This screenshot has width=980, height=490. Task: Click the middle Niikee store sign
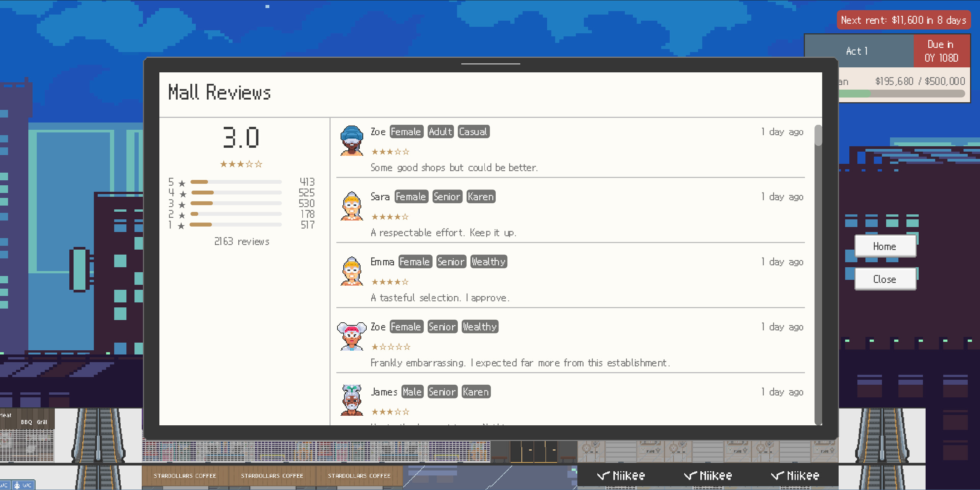708,476
